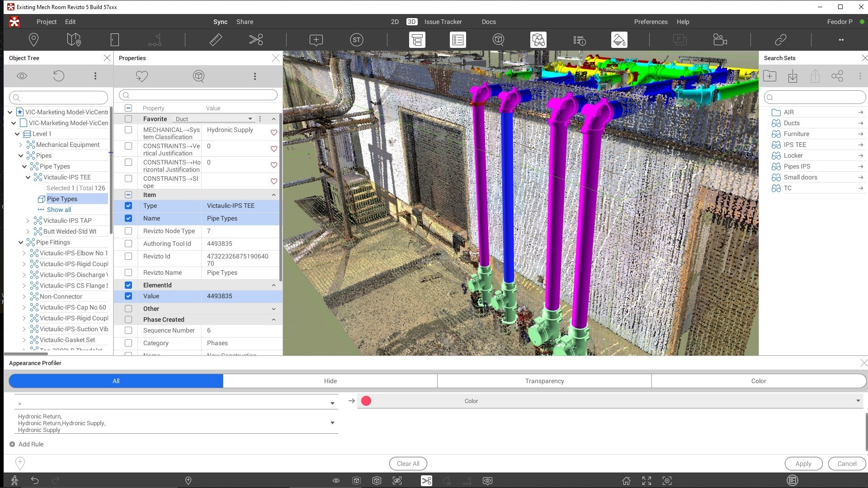Open the camera viewpoints toolbar icon
The width and height of the screenshot is (868, 488).
click(x=720, y=40)
